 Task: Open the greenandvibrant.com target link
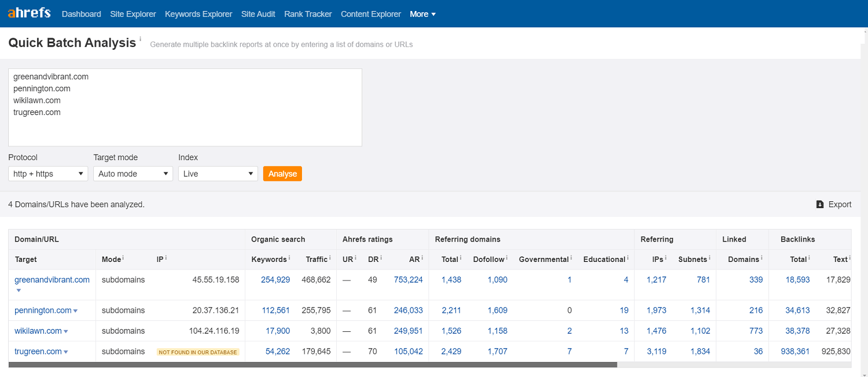pos(52,280)
